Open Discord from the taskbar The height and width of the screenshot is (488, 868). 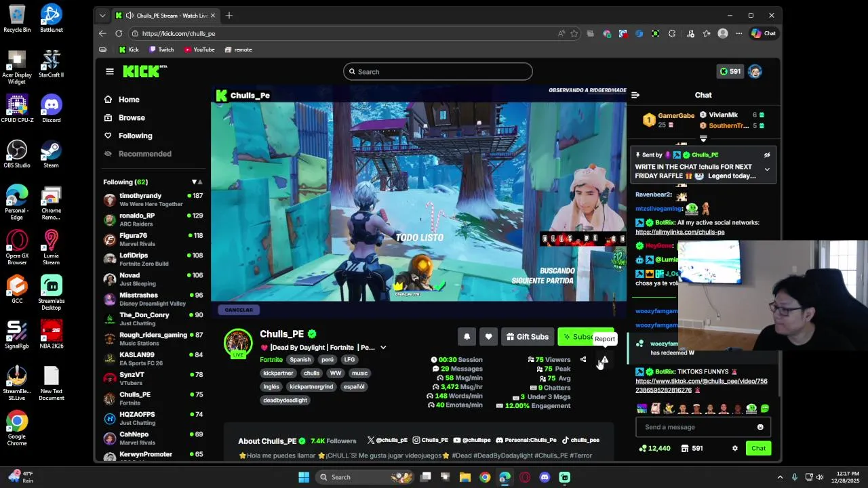(x=545, y=477)
